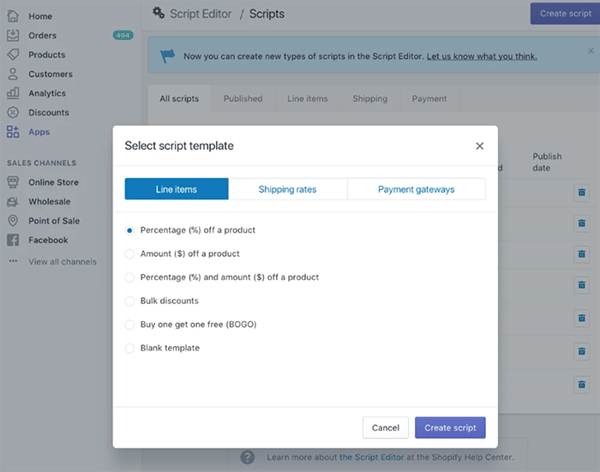Switch to Shipping rates template tab
Viewport: 600px width, 472px height.
288,189
